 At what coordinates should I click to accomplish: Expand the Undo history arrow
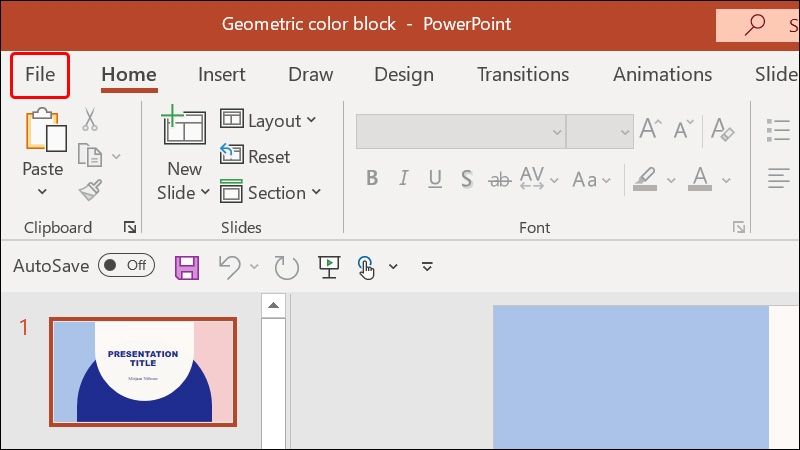[254, 266]
